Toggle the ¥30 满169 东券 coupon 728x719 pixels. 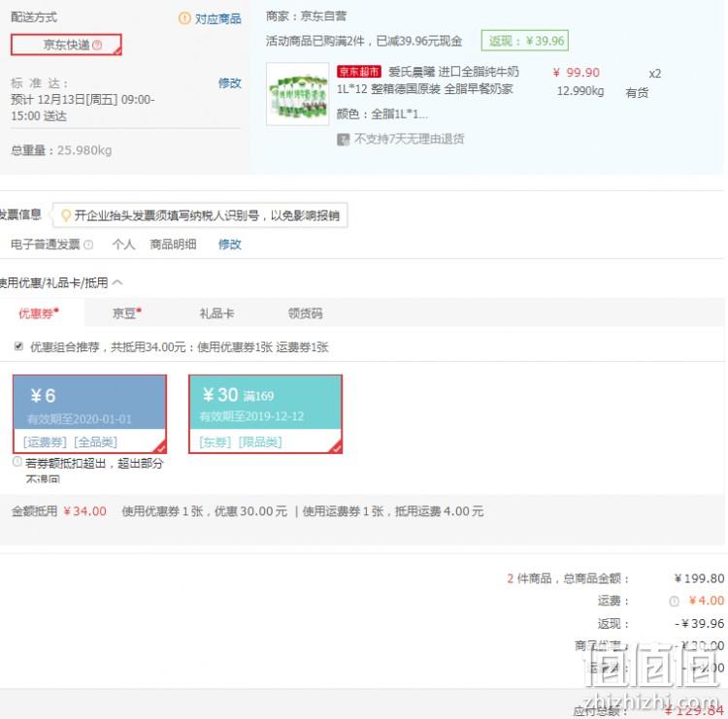point(266,414)
